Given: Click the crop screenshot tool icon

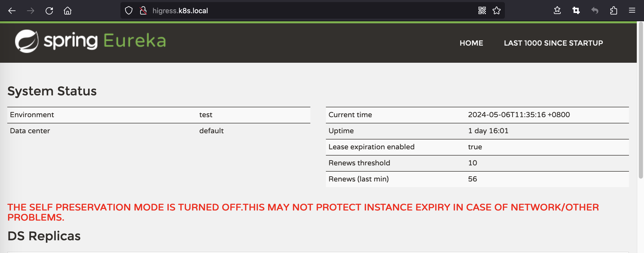Looking at the screenshot, I should point(576,11).
